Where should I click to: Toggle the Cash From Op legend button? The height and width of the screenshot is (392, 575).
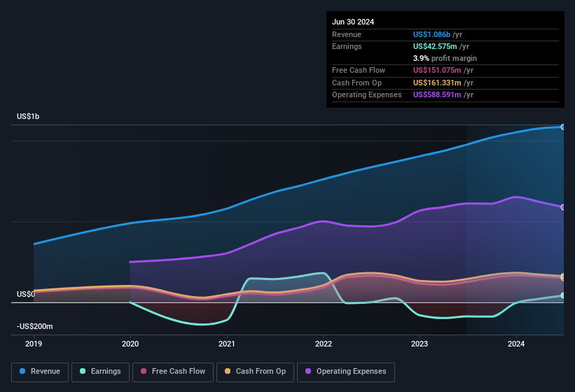[x=255, y=372]
